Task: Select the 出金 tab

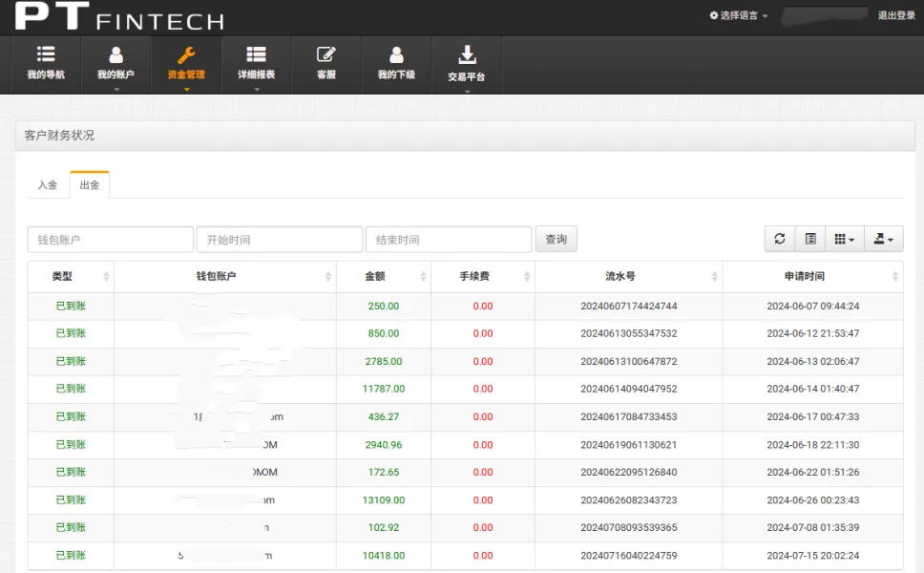Action: [x=90, y=184]
